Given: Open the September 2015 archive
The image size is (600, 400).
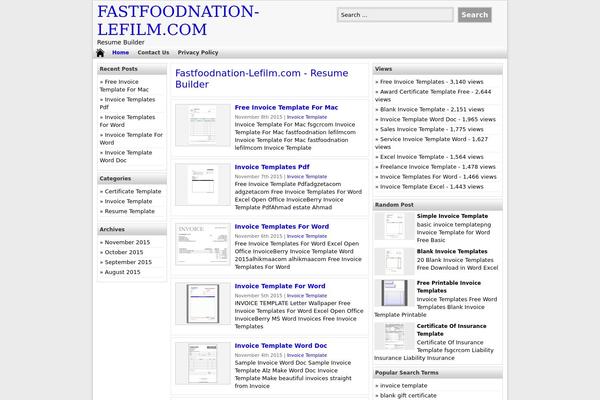Looking at the screenshot, I should (x=128, y=262).
